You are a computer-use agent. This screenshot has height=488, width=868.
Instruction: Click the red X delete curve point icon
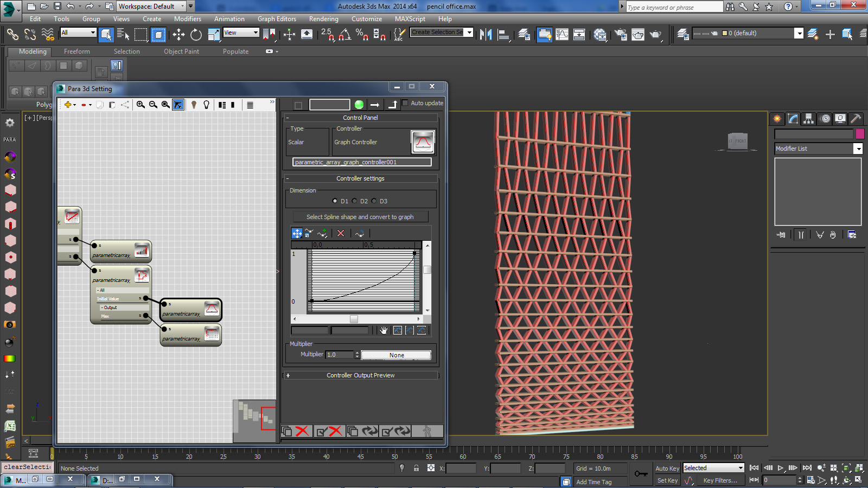click(x=341, y=233)
